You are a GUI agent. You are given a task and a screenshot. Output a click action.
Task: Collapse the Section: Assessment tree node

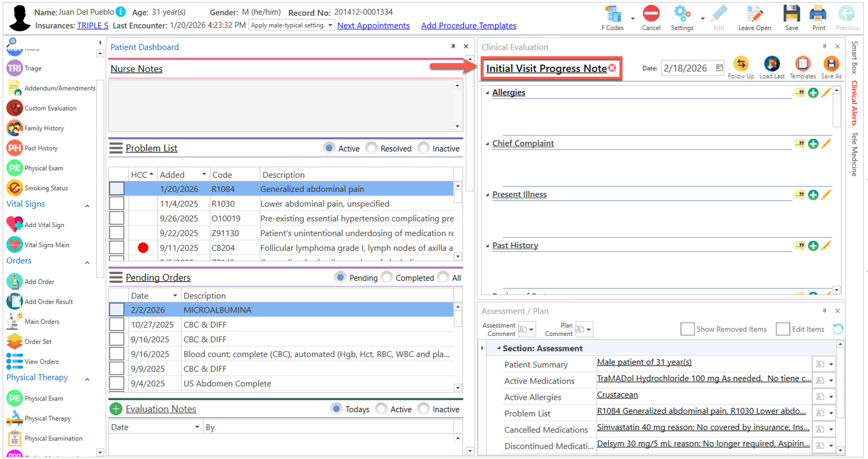pos(499,348)
